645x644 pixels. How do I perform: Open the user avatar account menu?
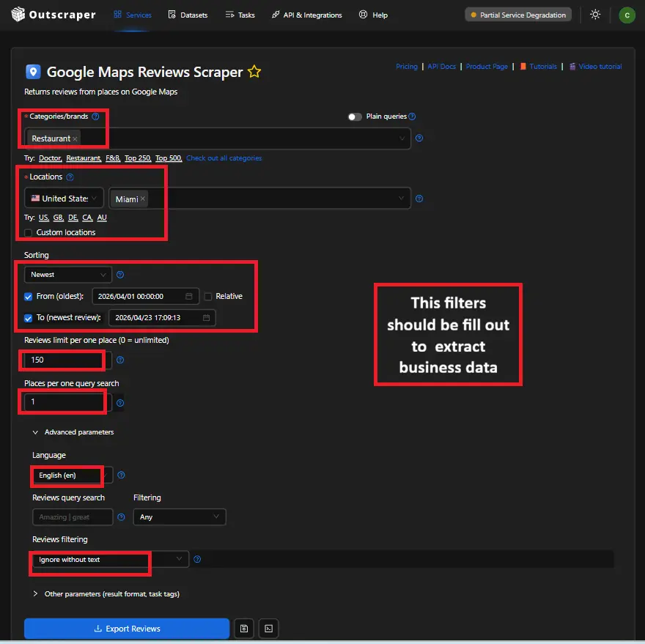click(627, 15)
